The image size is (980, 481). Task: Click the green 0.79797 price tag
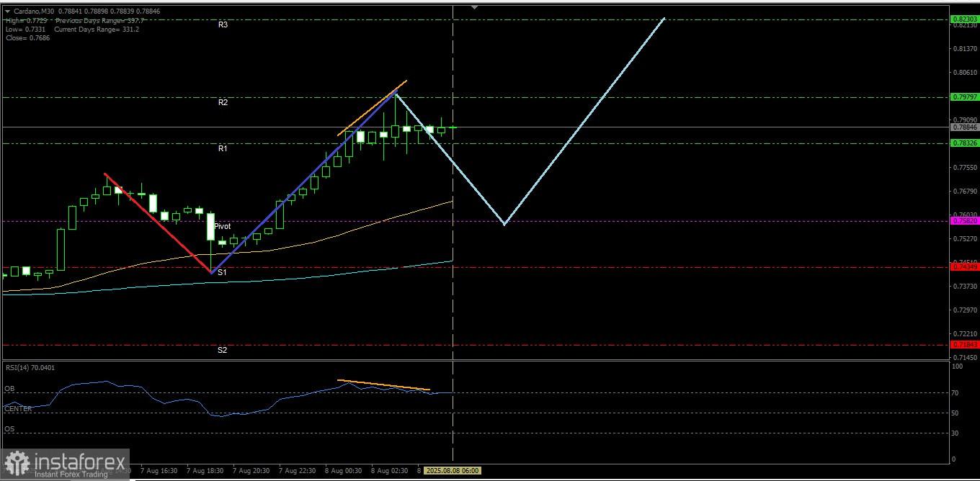point(965,96)
